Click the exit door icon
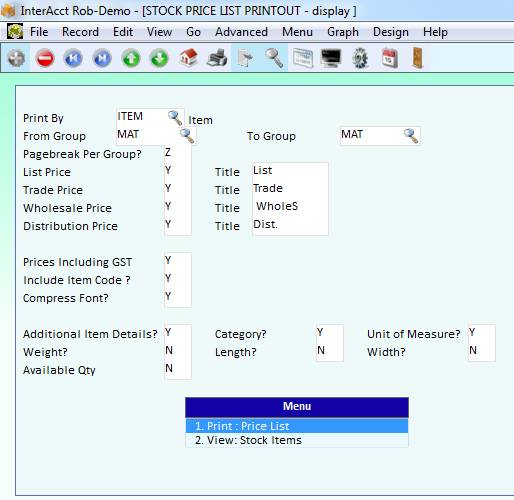Viewport: 514px width, 500px height. [417, 58]
